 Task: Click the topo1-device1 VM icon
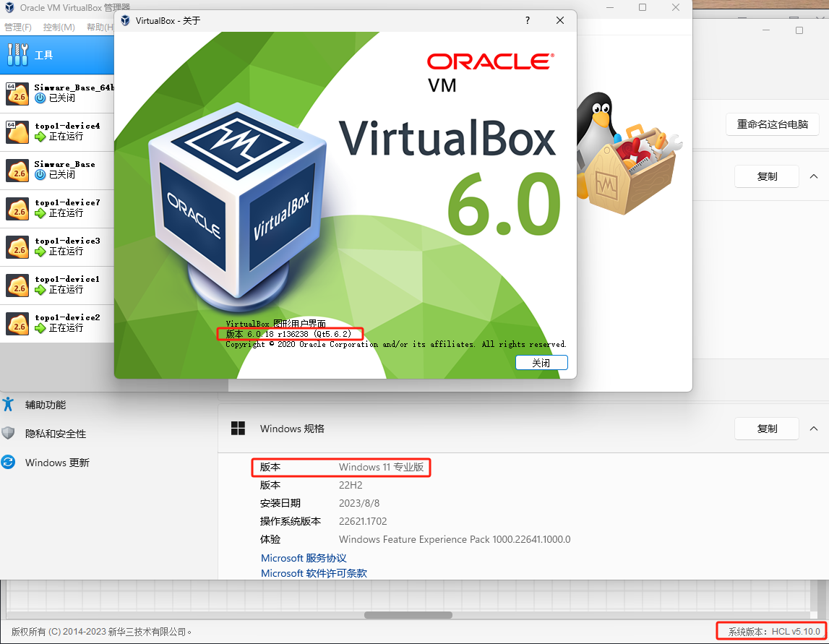pos(17,285)
